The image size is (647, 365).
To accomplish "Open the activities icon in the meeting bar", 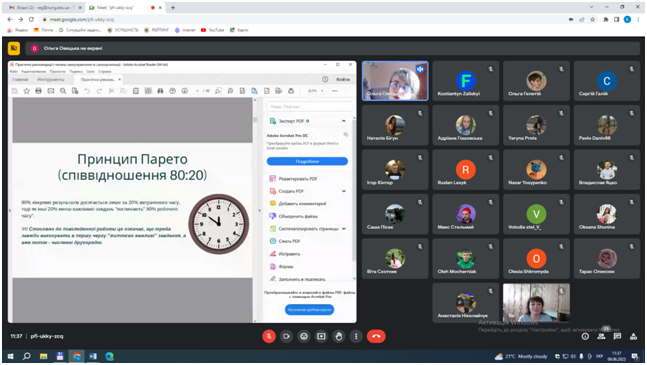I will [633, 337].
